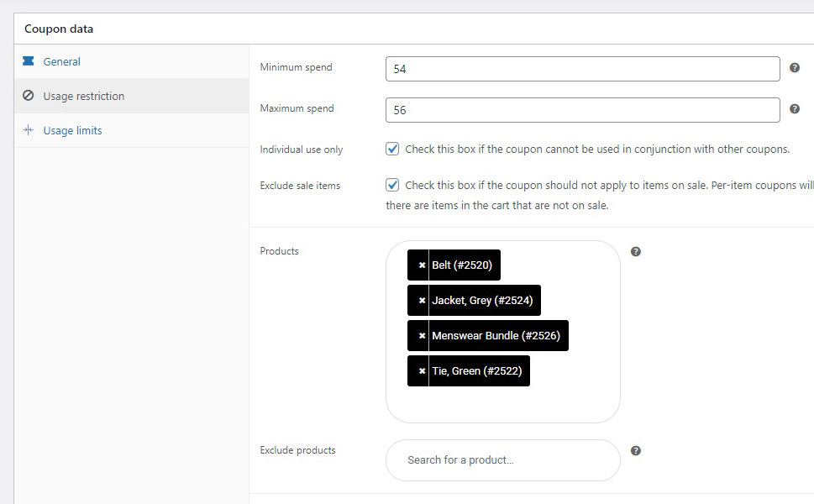Remove Tie, Green (#2522) product tag
Screen dimensions: 814x504
click(x=422, y=371)
